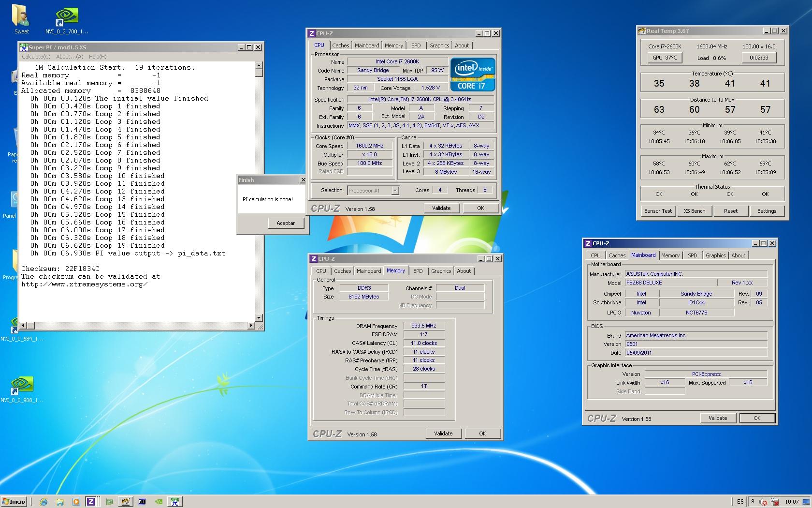Screen dimensions: 812x508
Task: Open the Sweet folder on the desktop
Action: pyautogui.click(x=21, y=19)
